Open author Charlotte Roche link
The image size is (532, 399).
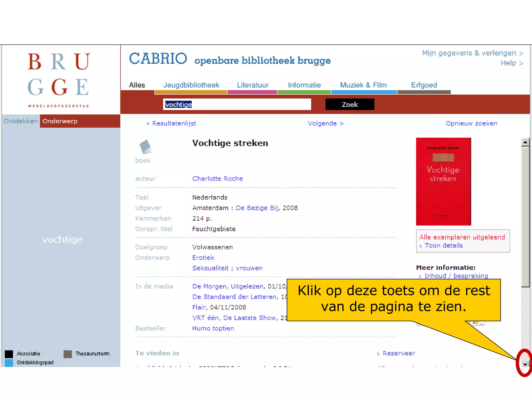217,179
